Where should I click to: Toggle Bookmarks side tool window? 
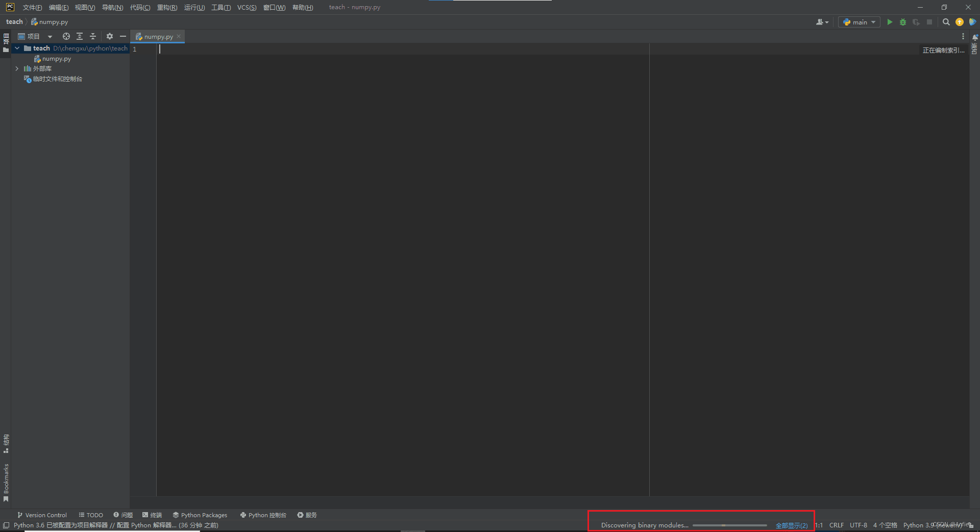pos(6,483)
